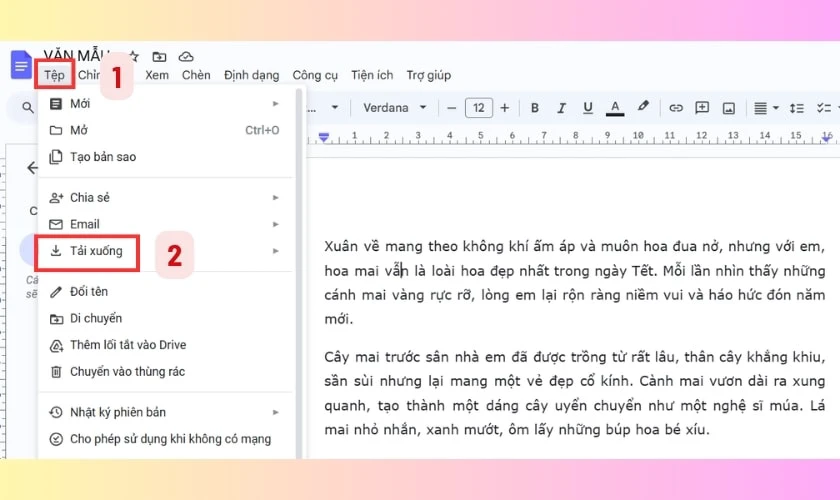The height and width of the screenshot is (500, 840).
Task: Expand the Mới submenu
Action: coord(166,103)
